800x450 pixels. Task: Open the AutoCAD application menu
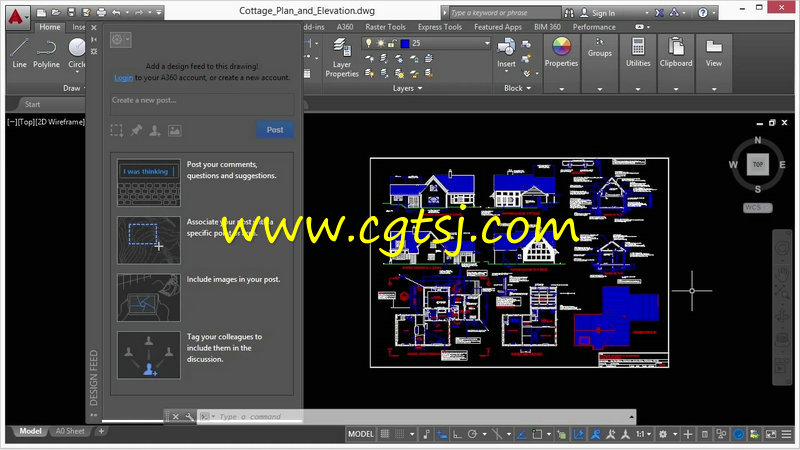pyautogui.click(x=17, y=17)
